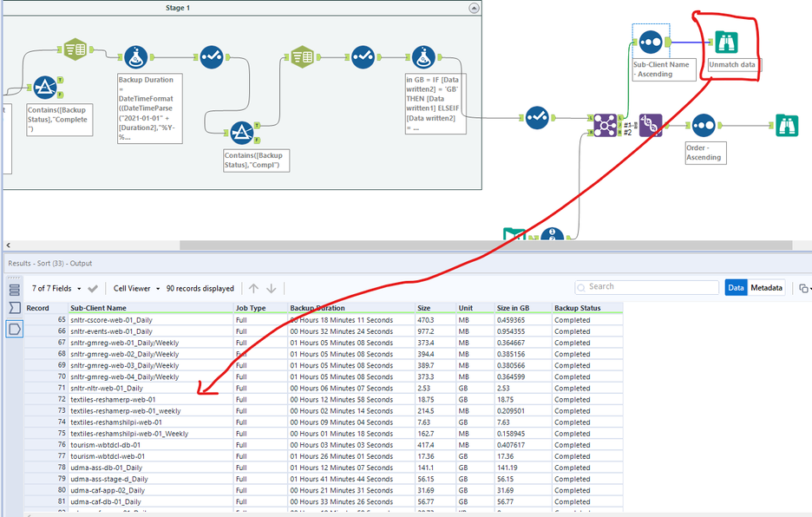Click the Select tool left of the in GB formula
This screenshot has width=812, height=517.
363,57
